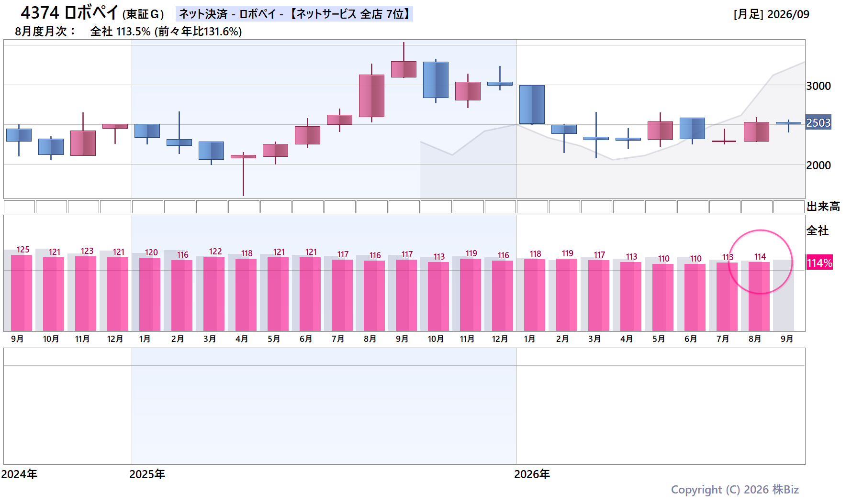Click the "7月" axis label for 2025

pos(338,339)
